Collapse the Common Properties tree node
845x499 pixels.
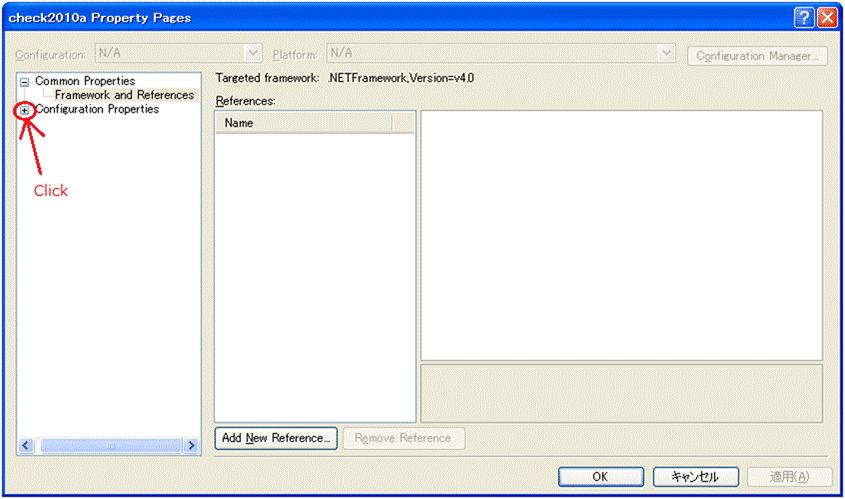pos(25,82)
